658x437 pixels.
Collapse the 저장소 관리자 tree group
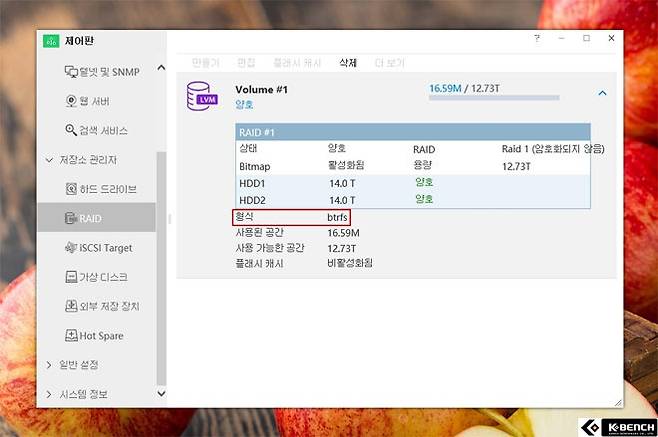(x=51, y=160)
